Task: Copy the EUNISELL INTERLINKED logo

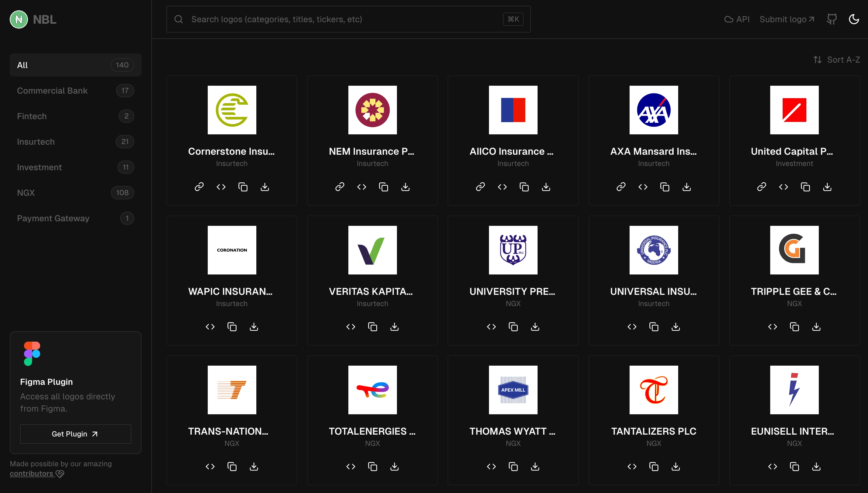Action: [x=795, y=467]
